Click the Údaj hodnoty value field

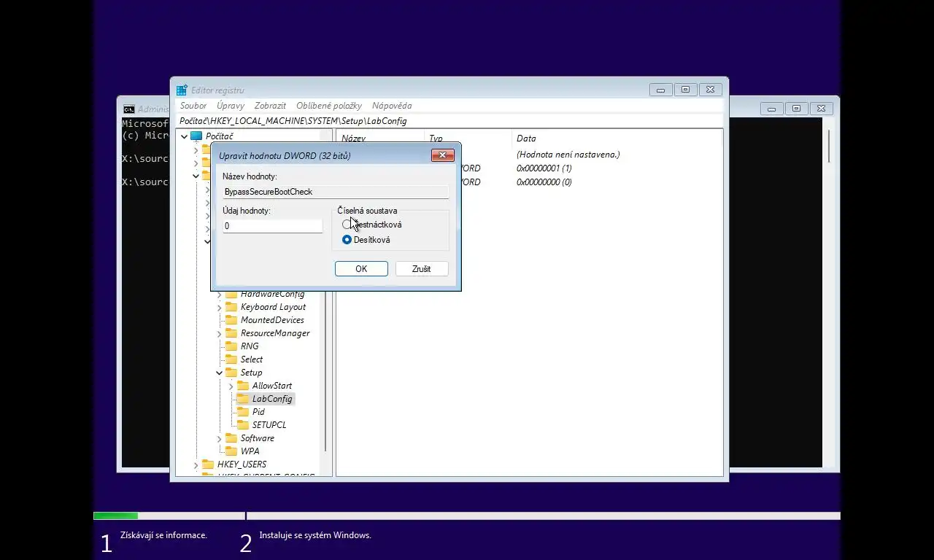coord(272,226)
